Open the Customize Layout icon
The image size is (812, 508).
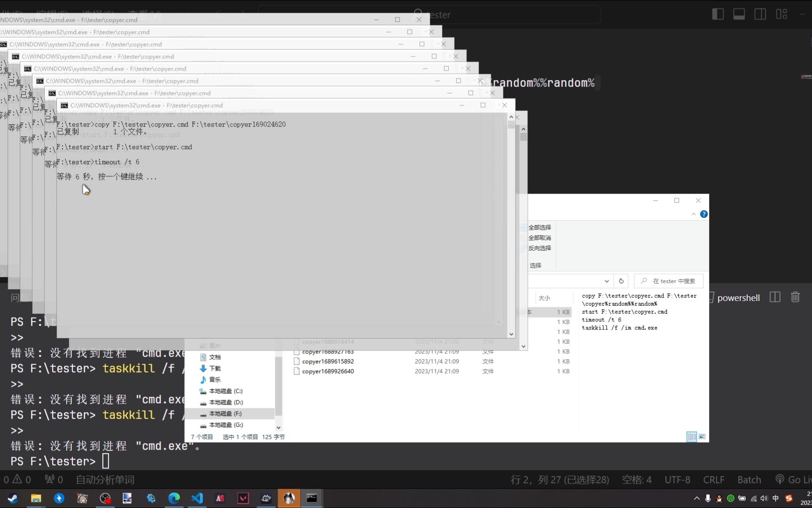pyautogui.click(x=781, y=14)
